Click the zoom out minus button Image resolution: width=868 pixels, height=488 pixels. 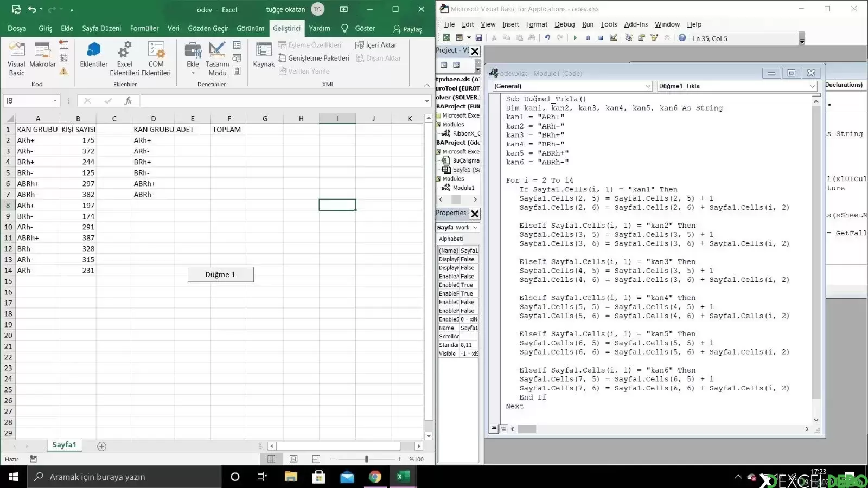333,459
